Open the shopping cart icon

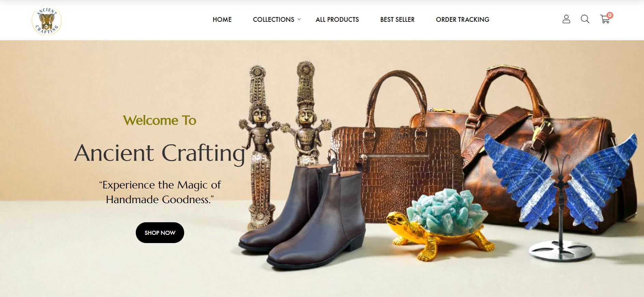605,19
